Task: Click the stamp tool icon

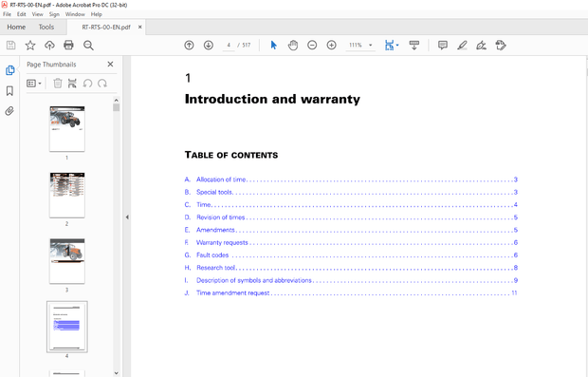Action: [x=501, y=46]
